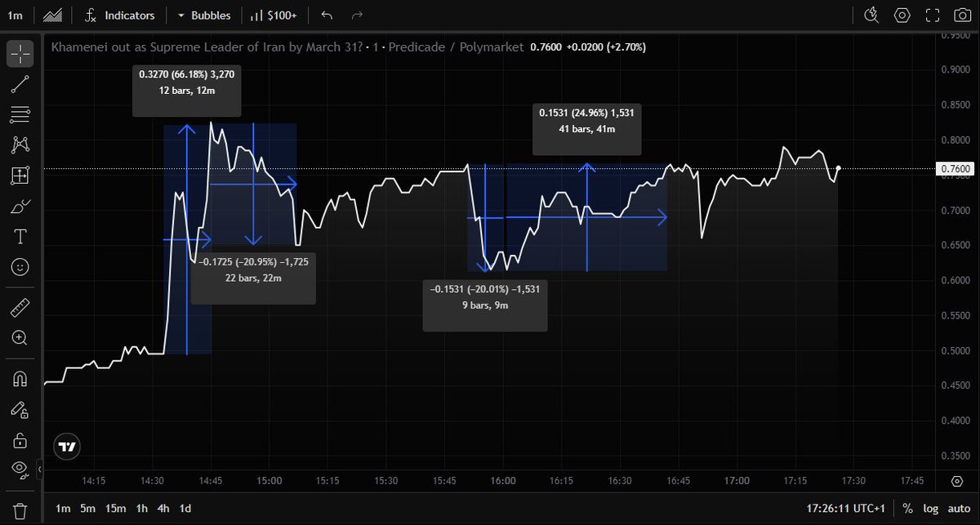Expand the Bubbles dropdown

point(204,15)
